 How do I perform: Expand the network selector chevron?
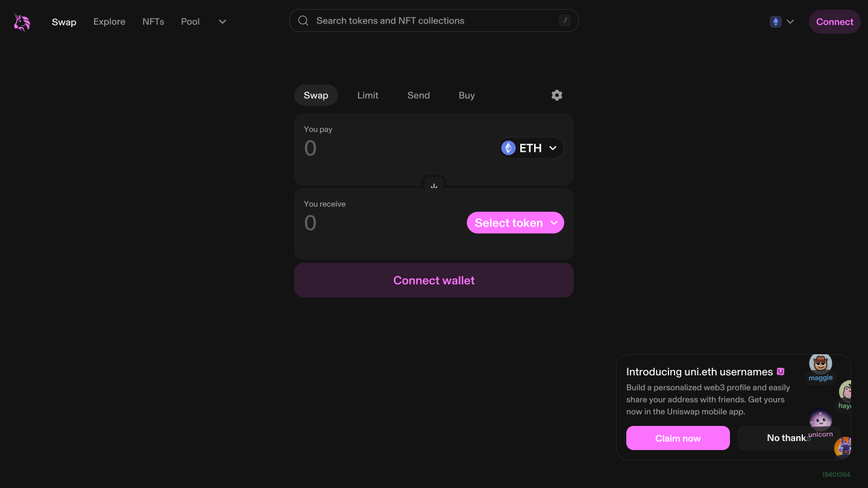[x=790, y=22]
